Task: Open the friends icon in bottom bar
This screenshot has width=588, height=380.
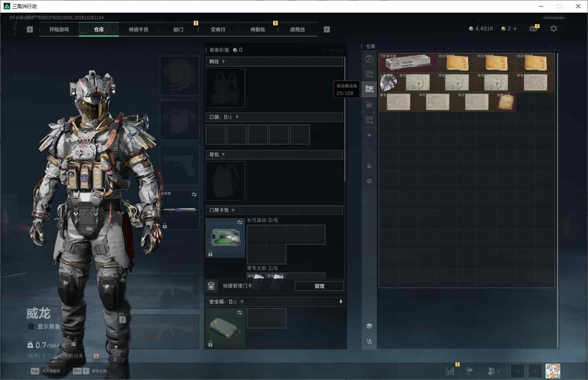Action: [x=491, y=371]
